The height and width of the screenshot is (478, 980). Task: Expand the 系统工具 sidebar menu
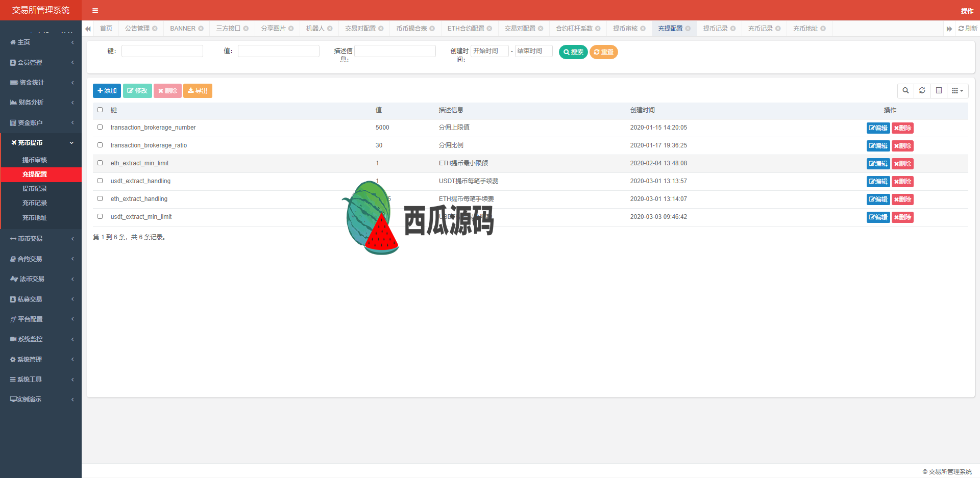(x=41, y=379)
